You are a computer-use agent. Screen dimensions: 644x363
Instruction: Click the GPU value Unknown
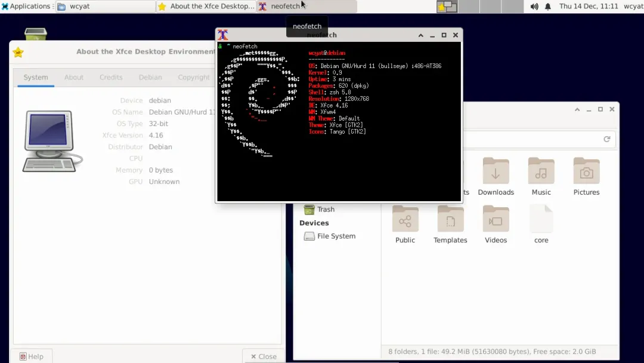[164, 181]
